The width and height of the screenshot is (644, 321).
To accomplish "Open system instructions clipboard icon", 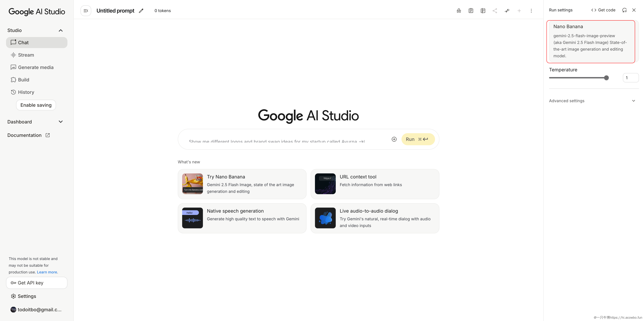I will (x=471, y=11).
